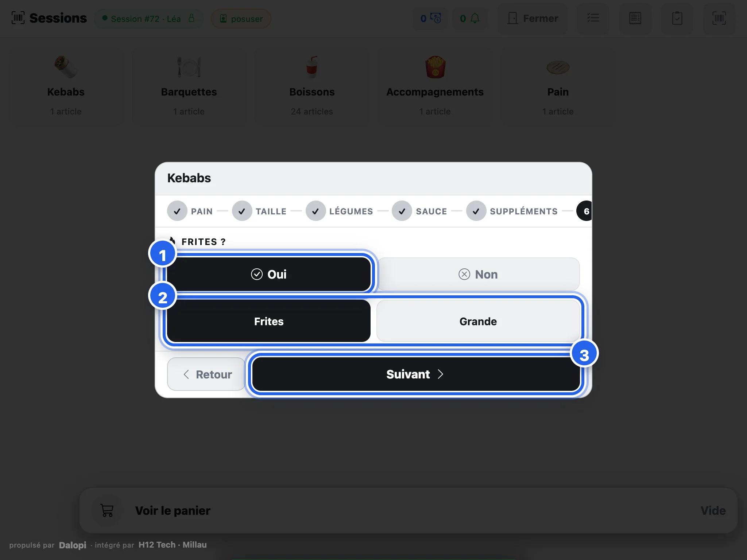
Task: Go back with the Retour button
Action: pyautogui.click(x=206, y=374)
